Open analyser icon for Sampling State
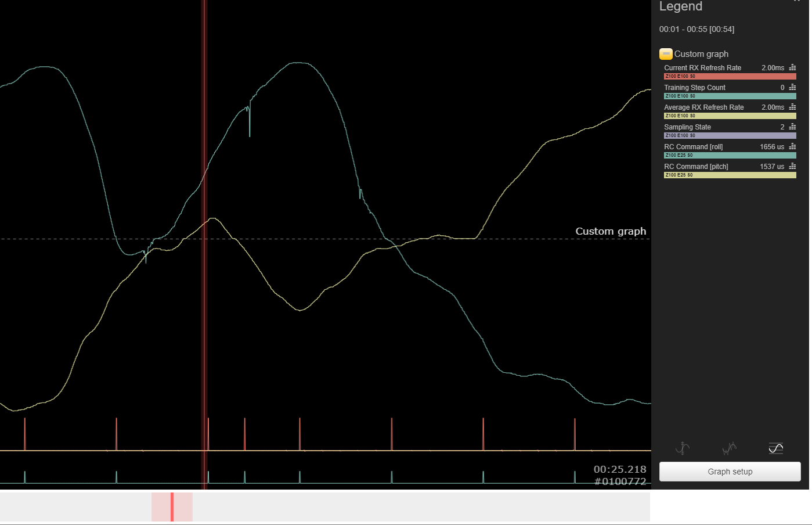812x525 pixels. (792, 127)
